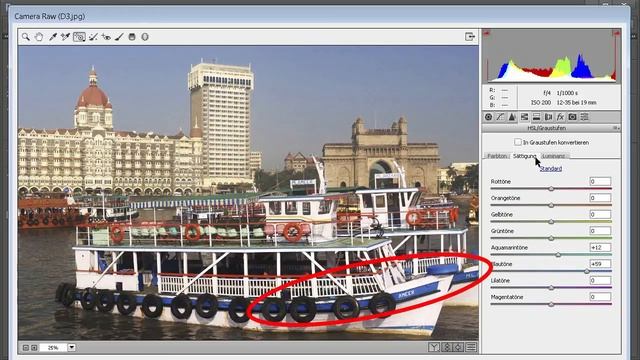The width and height of the screenshot is (640, 360).
Task: Copy current settings to before icon
Action: [x=459, y=347]
